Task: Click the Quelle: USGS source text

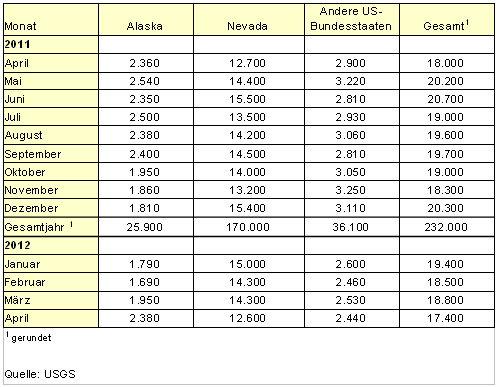Action: click(x=40, y=374)
